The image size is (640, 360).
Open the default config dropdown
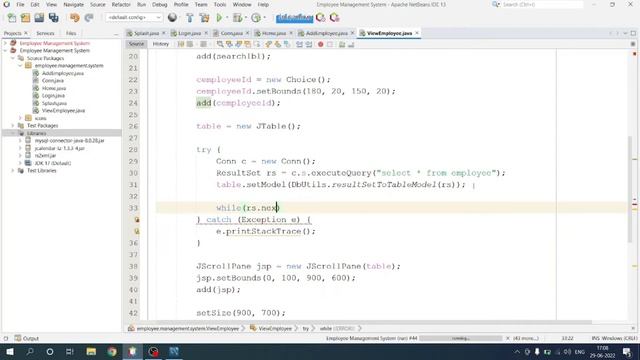[x=134, y=18]
